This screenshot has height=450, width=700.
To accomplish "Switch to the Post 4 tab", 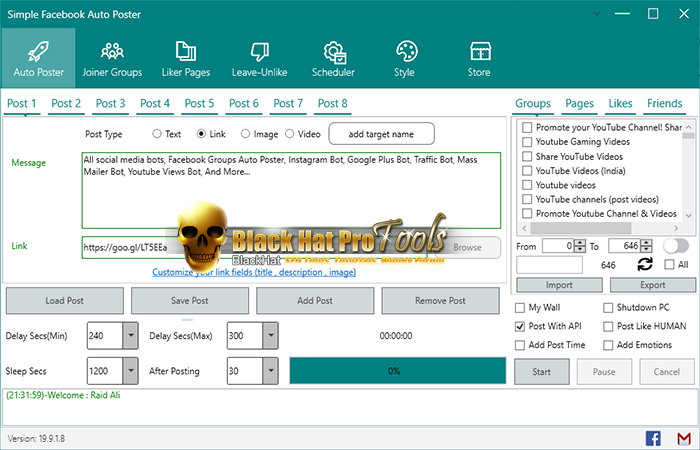I will pyautogui.click(x=155, y=104).
